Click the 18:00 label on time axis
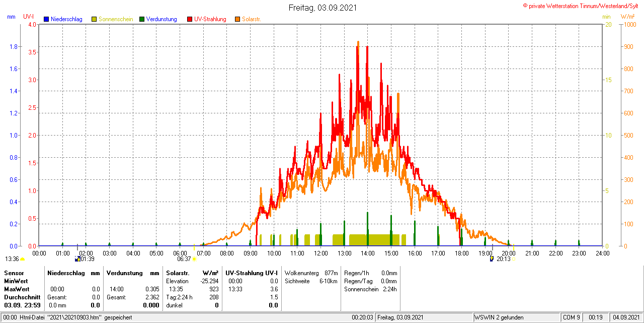 [x=461, y=253]
